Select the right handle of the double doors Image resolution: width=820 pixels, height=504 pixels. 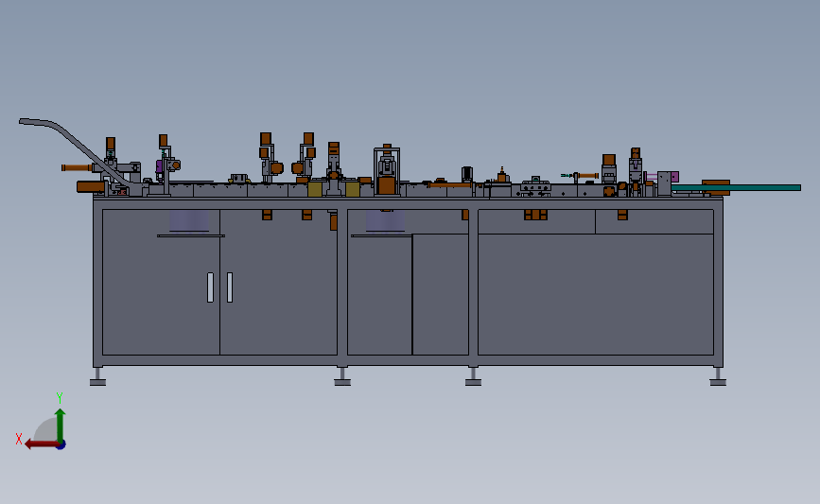click(x=230, y=287)
